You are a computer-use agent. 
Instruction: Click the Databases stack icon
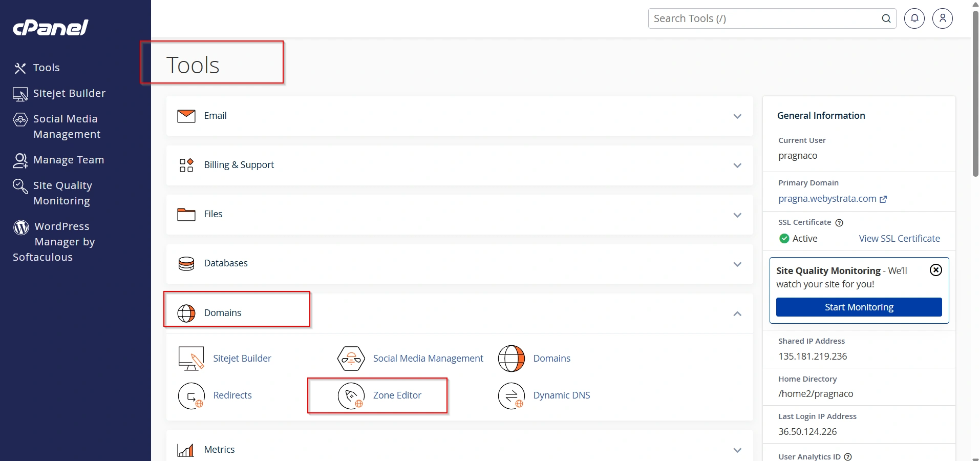pos(186,263)
